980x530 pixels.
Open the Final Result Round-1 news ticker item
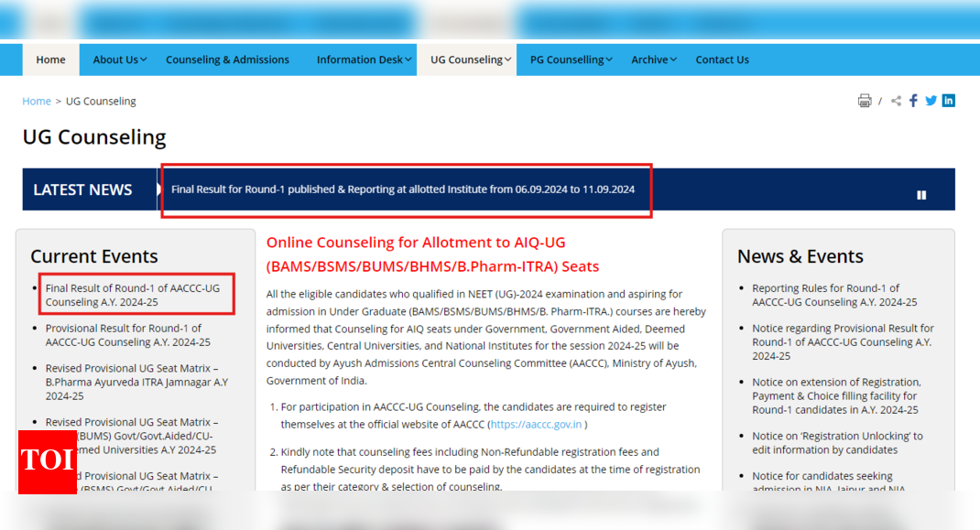pos(403,189)
